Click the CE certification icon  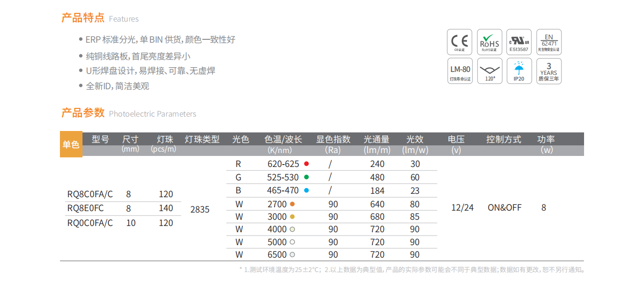[x=459, y=42]
